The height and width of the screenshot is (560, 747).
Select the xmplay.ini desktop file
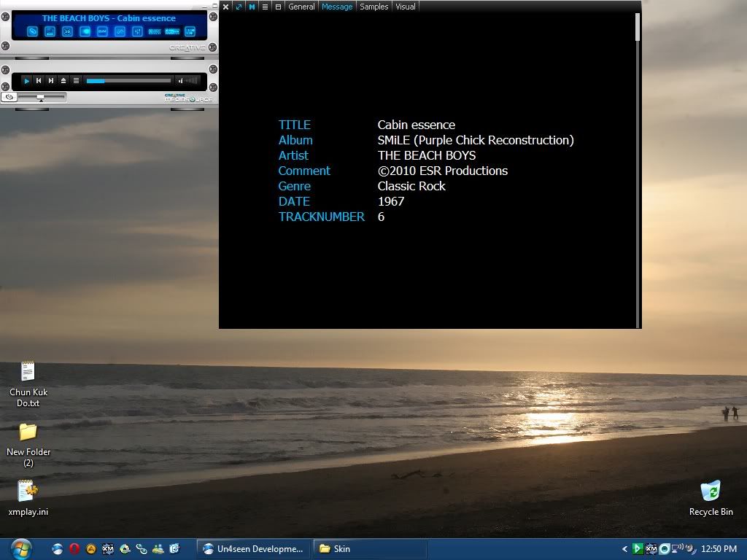tap(28, 499)
